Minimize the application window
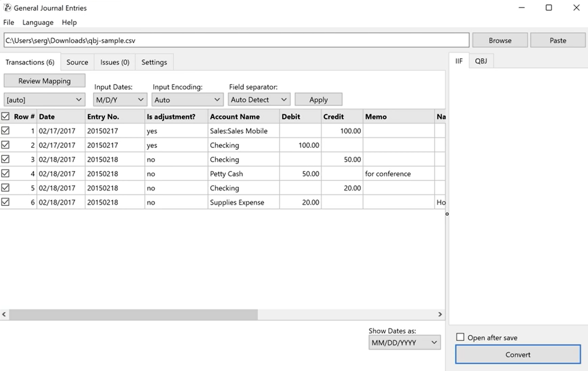 tap(521, 8)
